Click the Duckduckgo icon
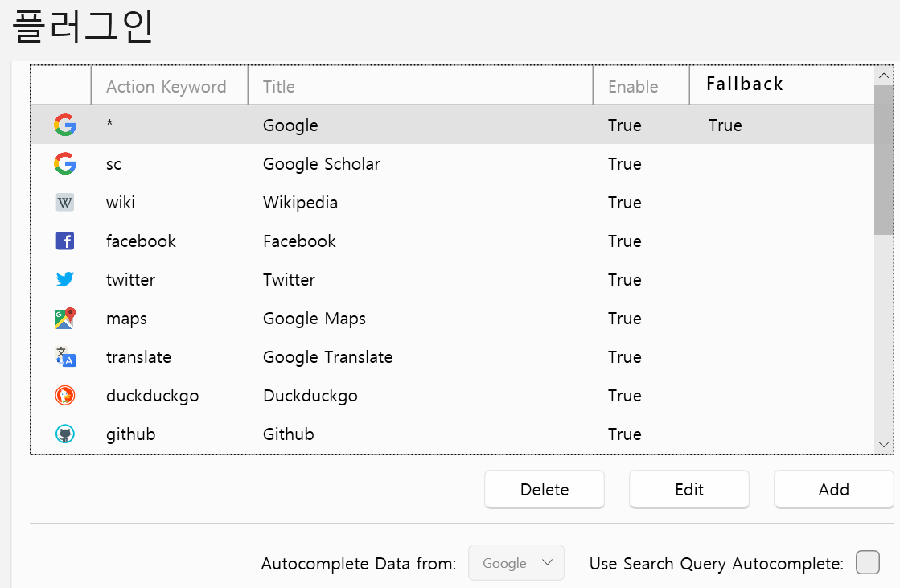The image size is (900, 588). pos(65,395)
